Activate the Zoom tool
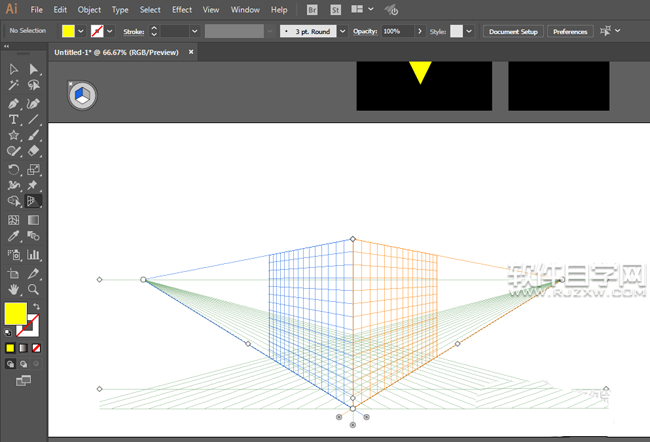650x442 pixels. [33, 289]
